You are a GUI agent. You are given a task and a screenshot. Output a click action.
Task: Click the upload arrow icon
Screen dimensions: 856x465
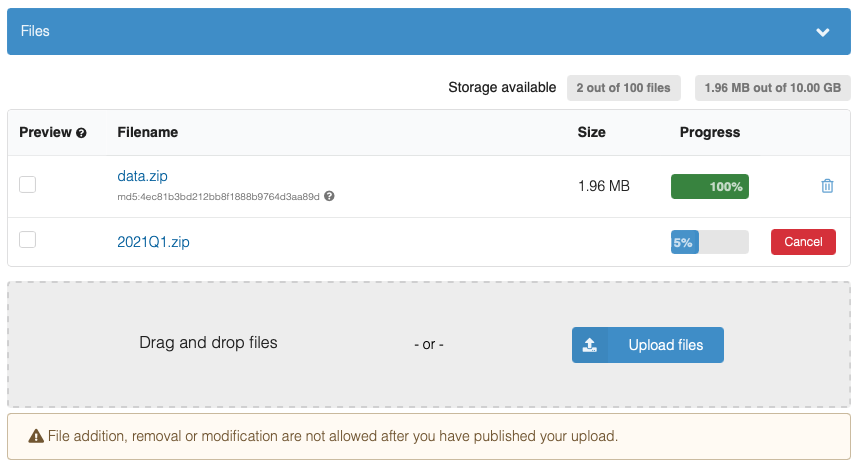click(x=590, y=345)
